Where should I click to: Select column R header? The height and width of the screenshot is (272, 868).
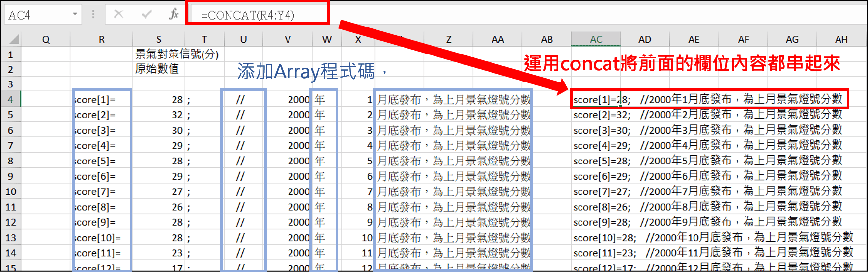(x=101, y=39)
